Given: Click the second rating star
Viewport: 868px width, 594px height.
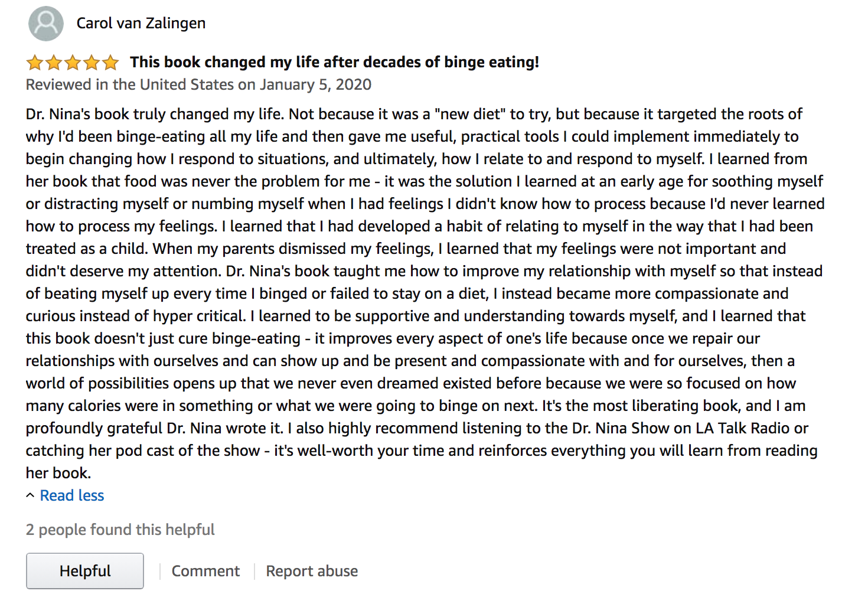Looking at the screenshot, I should (x=54, y=63).
